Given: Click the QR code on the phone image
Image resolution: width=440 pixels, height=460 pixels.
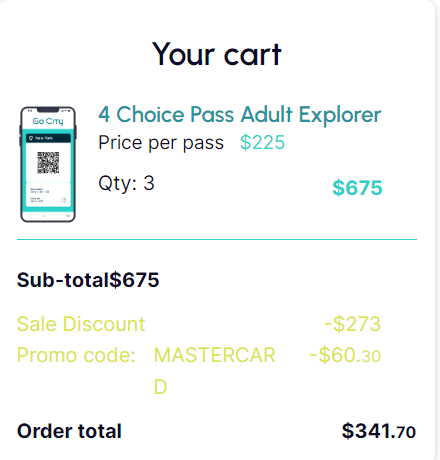Looking at the screenshot, I should pos(48,163).
